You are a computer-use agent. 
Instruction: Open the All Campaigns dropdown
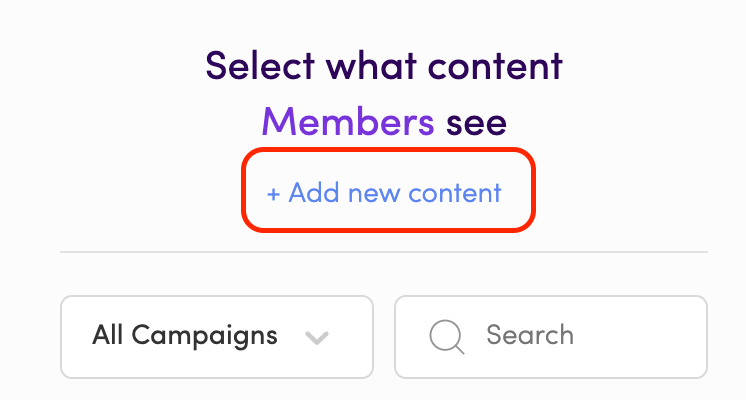(217, 337)
